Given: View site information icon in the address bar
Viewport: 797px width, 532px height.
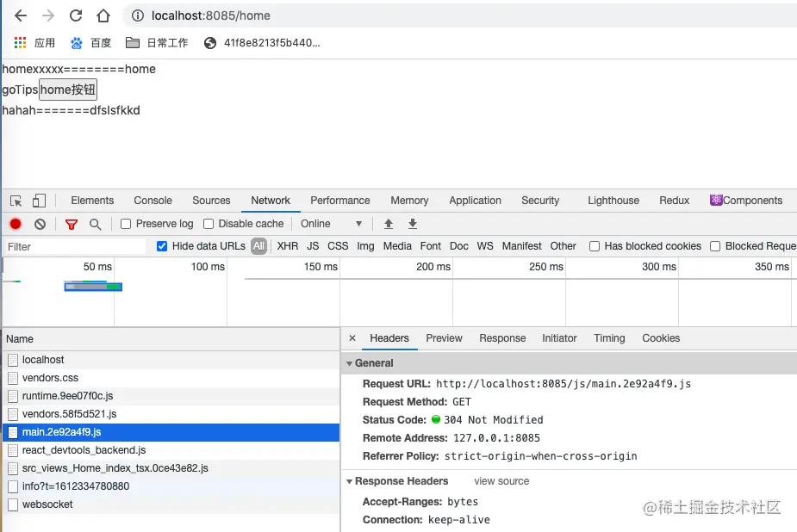Looking at the screenshot, I should (137, 15).
